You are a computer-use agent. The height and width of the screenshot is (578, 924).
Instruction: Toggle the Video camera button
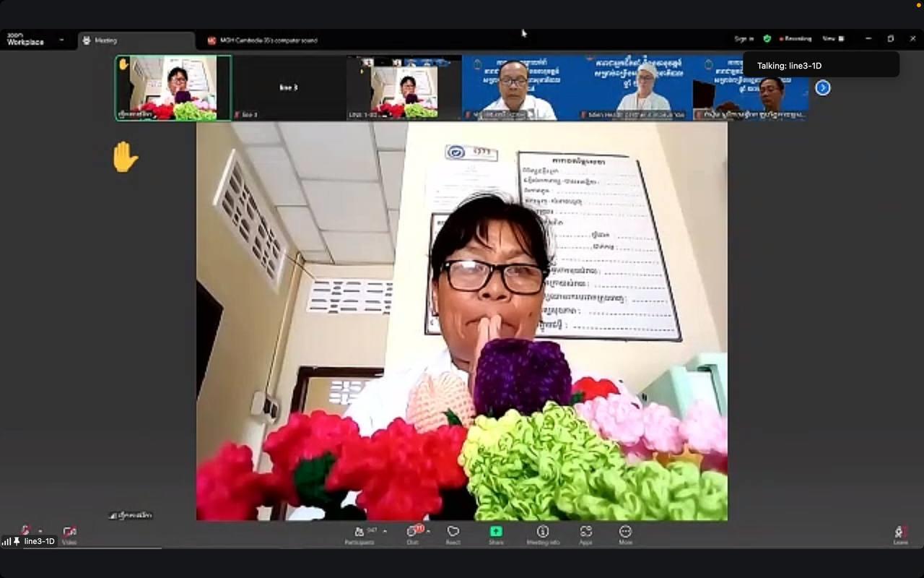tap(69, 535)
